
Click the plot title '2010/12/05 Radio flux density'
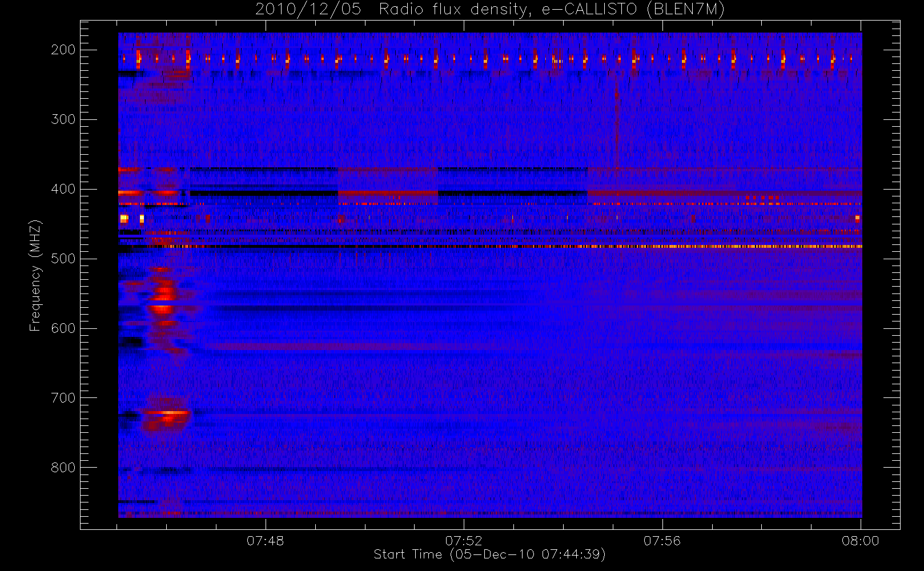point(490,10)
